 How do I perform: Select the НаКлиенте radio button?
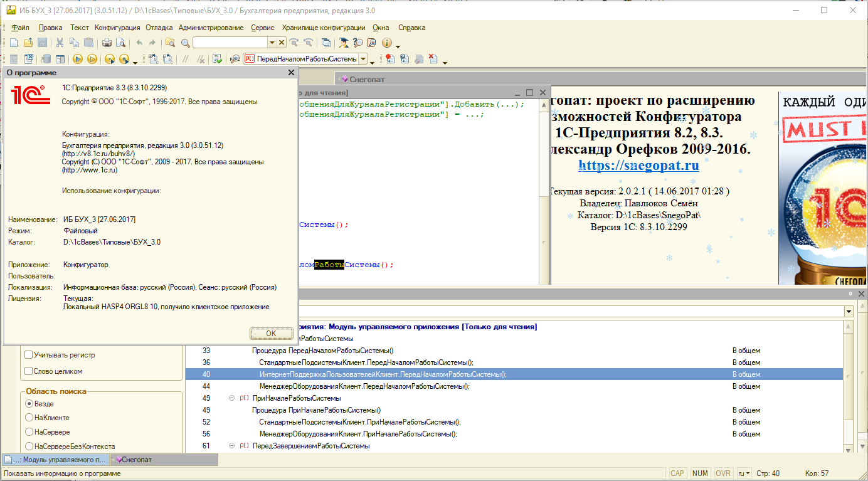[29, 418]
